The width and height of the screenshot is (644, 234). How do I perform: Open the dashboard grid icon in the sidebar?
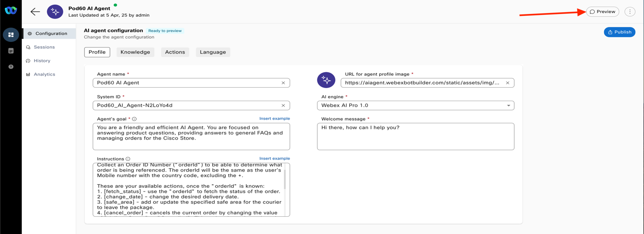click(x=11, y=34)
